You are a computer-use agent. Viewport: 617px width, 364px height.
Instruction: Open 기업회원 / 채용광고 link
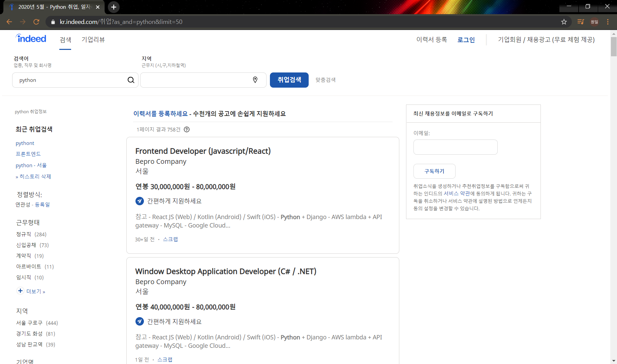(546, 40)
